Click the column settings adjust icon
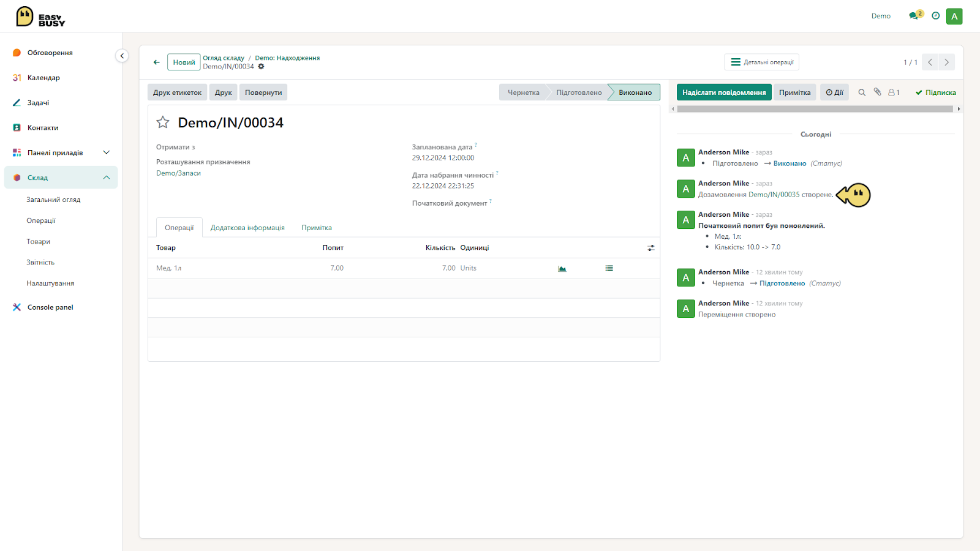Viewport: 980px width, 551px height. pos(651,248)
